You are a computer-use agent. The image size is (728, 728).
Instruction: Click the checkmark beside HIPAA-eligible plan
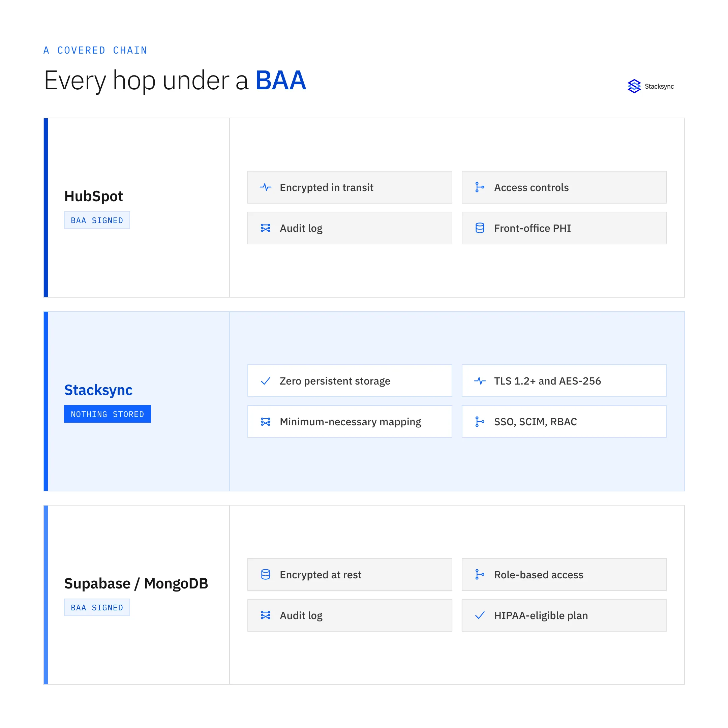pyautogui.click(x=480, y=615)
